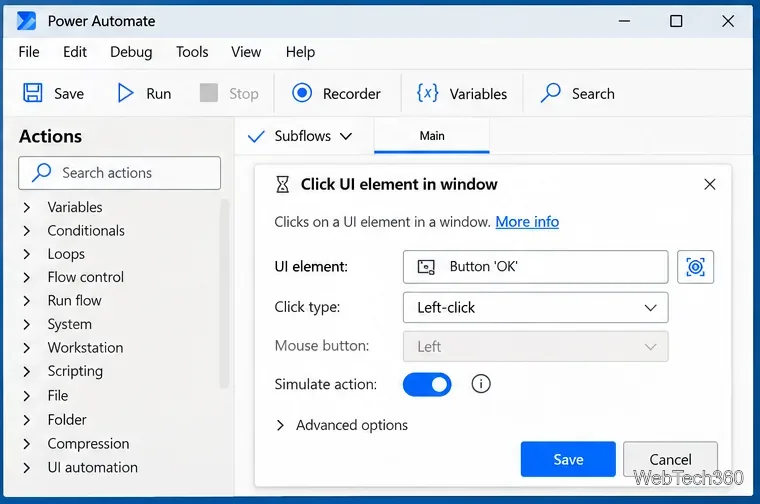Open the Edit menu
Image resolution: width=760 pixels, height=504 pixels.
(x=75, y=52)
